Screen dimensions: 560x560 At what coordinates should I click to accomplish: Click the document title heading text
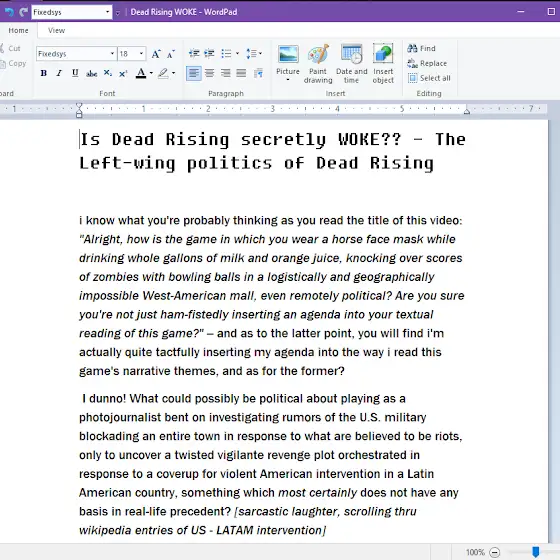coord(273,151)
